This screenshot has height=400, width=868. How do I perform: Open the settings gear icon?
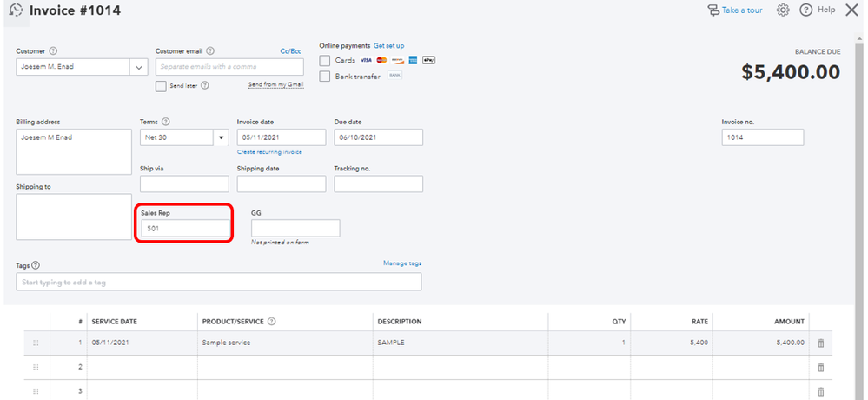[782, 10]
